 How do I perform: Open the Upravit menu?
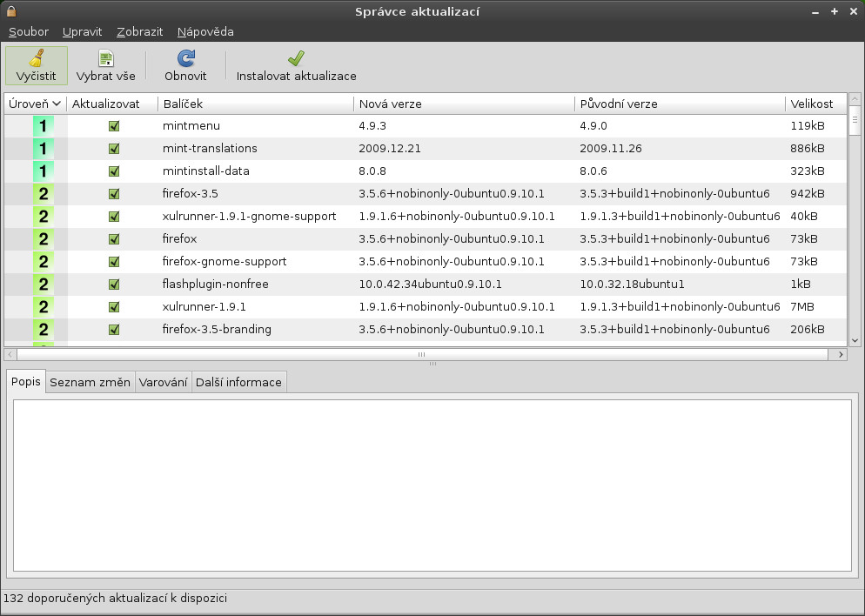point(82,32)
